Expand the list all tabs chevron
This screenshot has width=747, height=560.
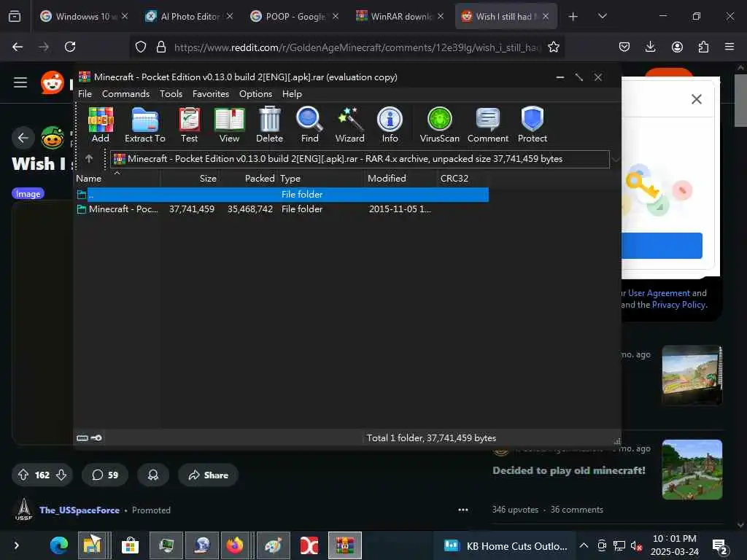coord(602,16)
